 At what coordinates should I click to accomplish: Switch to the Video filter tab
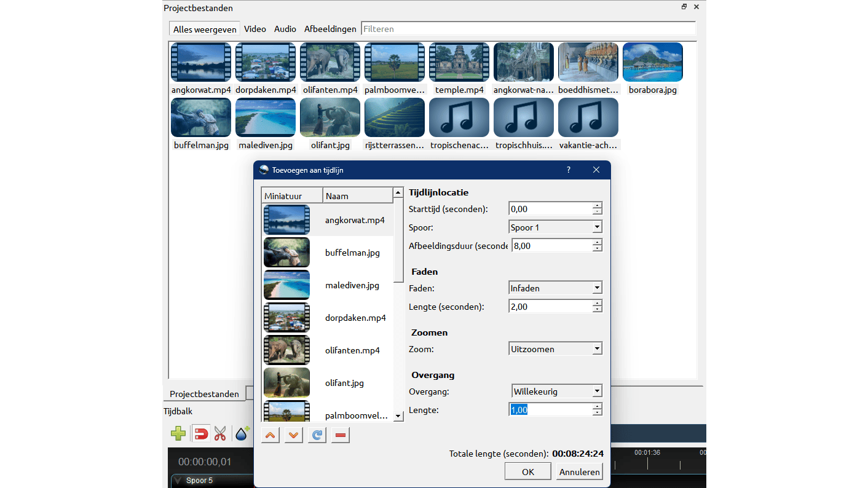click(x=255, y=29)
